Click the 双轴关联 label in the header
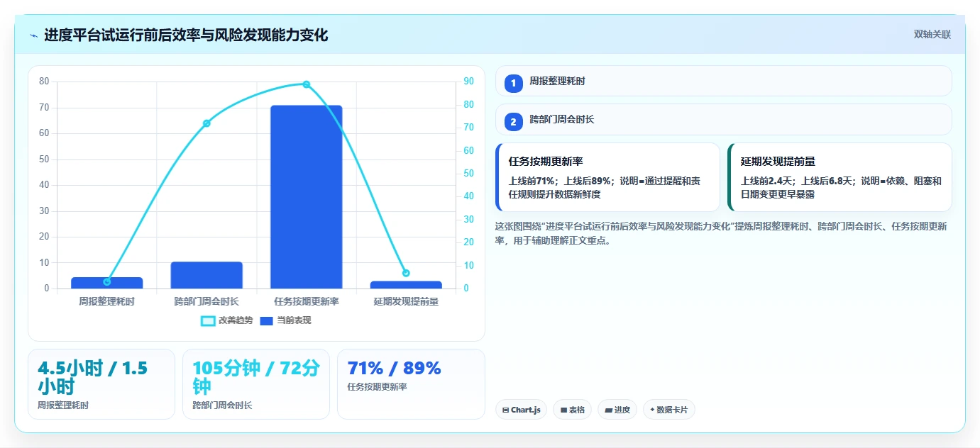The width and height of the screenshot is (980, 448). pyautogui.click(x=932, y=35)
